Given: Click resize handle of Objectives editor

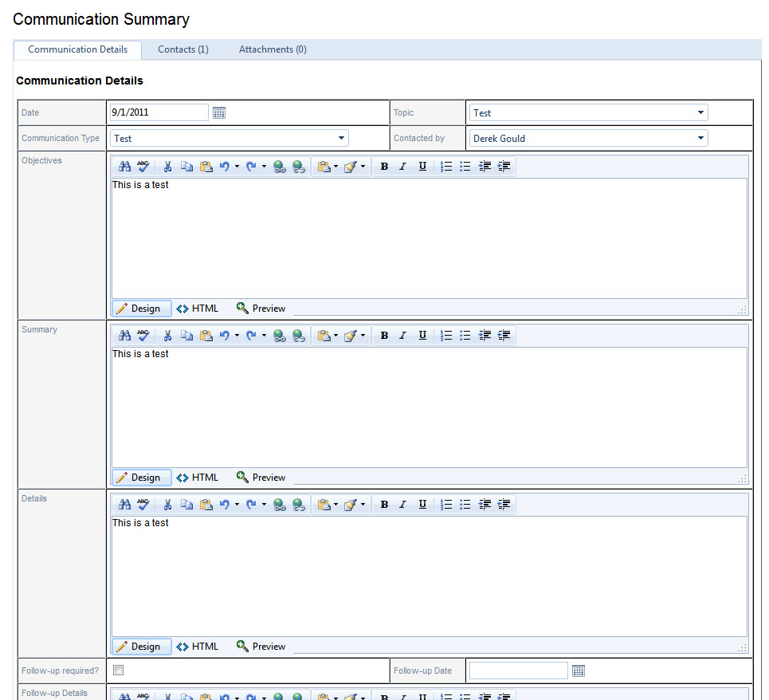Looking at the screenshot, I should point(742,309).
